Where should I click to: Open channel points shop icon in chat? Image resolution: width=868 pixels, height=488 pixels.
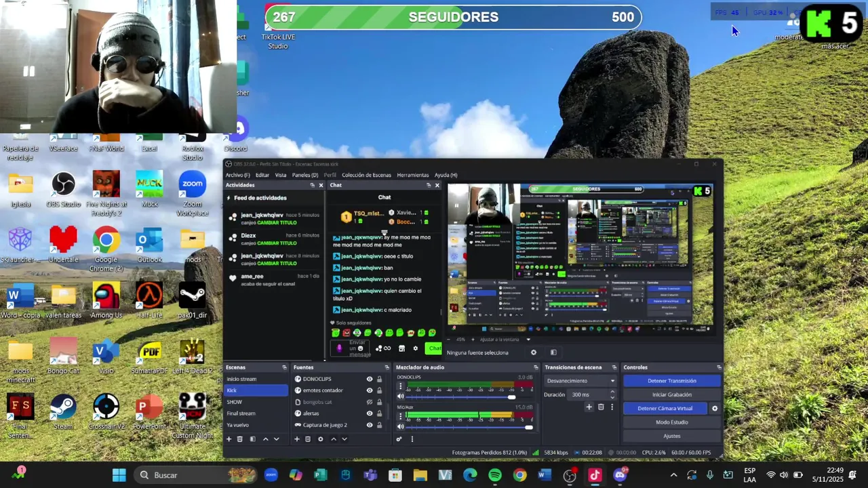401,348
